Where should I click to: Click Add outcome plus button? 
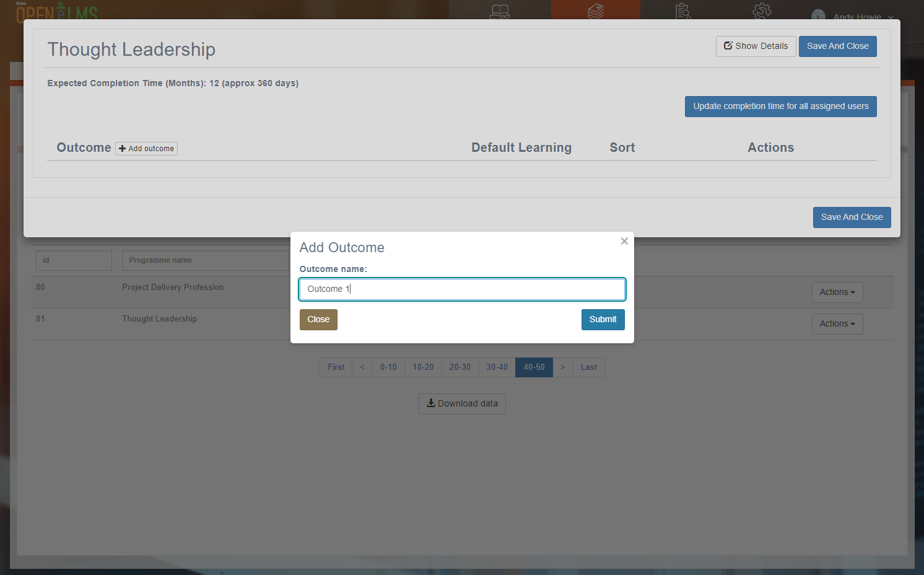tap(146, 149)
